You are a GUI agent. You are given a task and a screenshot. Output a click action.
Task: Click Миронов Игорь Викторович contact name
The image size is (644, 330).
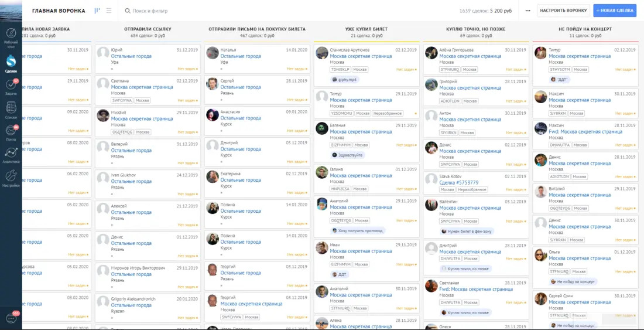(138, 268)
